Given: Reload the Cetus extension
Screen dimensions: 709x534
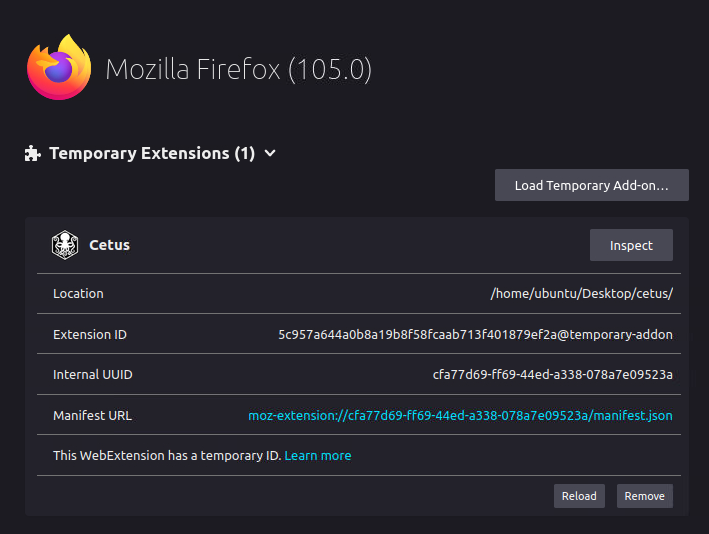Looking at the screenshot, I should point(579,496).
